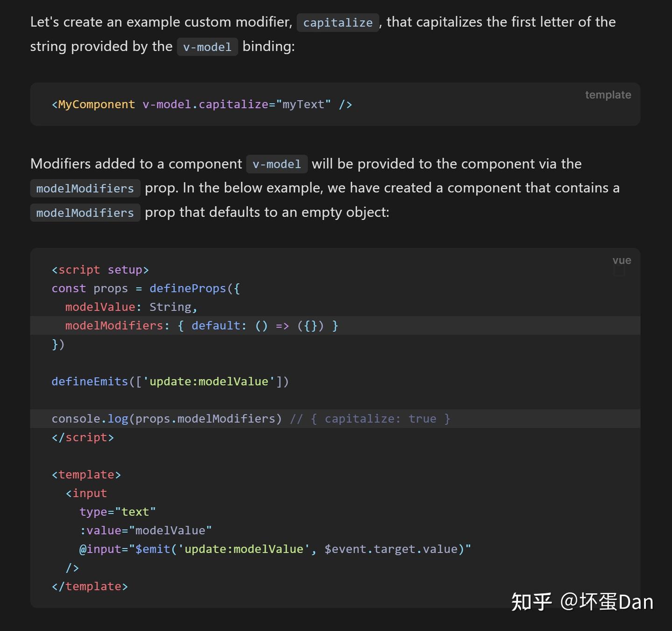Click the $emit input handler line
The height and width of the screenshot is (631, 672).
pos(275,549)
